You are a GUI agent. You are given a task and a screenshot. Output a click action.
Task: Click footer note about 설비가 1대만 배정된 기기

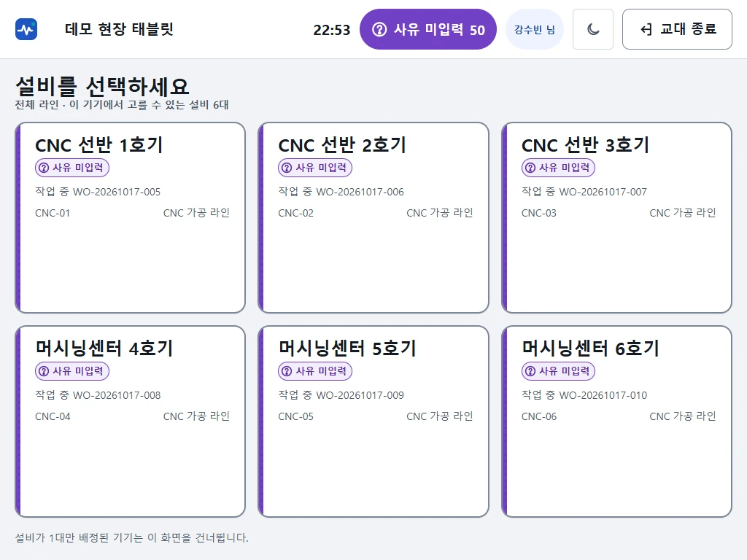point(132,537)
